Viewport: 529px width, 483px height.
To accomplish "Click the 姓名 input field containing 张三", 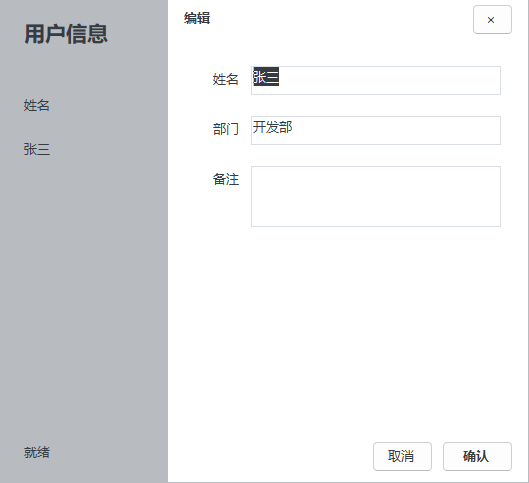I will pos(376,80).
